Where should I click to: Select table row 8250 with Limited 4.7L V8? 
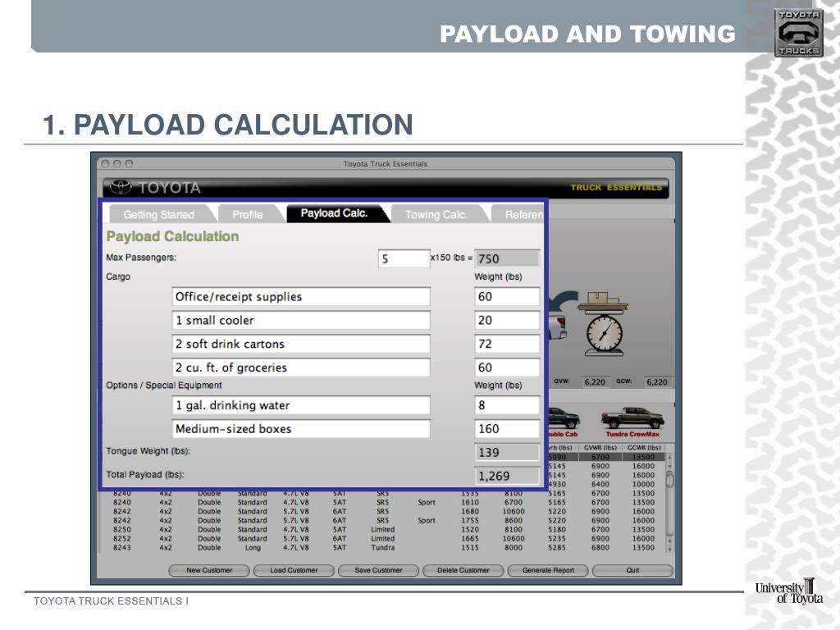point(383,529)
